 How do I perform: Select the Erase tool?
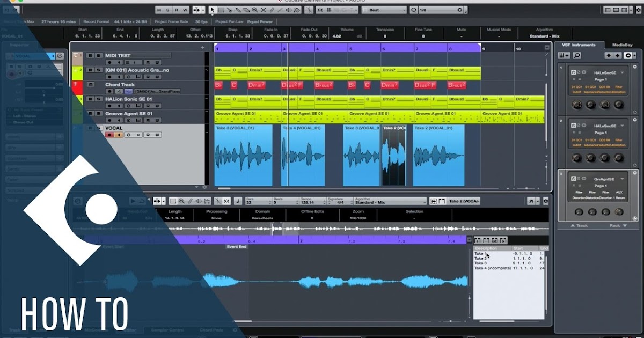(x=246, y=10)
